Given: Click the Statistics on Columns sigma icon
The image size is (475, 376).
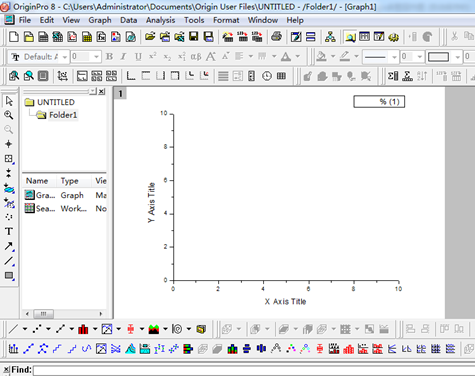Looking at the screenshot, I should click(x=393, y=76).
